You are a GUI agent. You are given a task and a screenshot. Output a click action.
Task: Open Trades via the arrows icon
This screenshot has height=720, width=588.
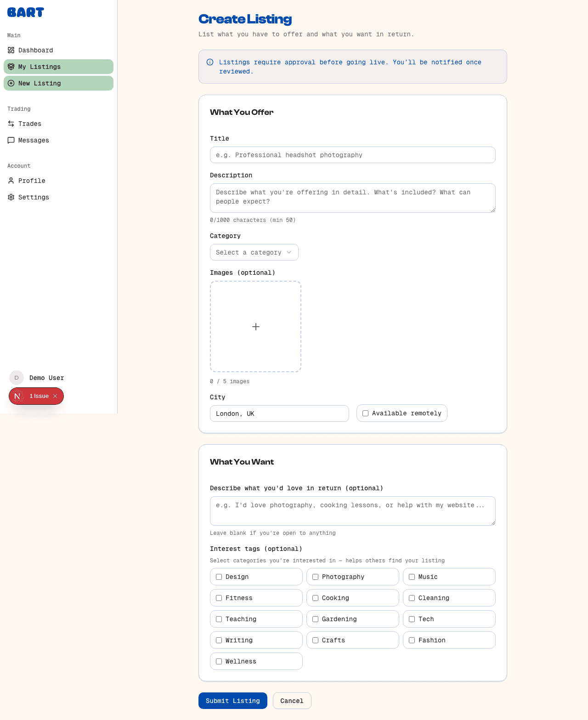point(11,124)
